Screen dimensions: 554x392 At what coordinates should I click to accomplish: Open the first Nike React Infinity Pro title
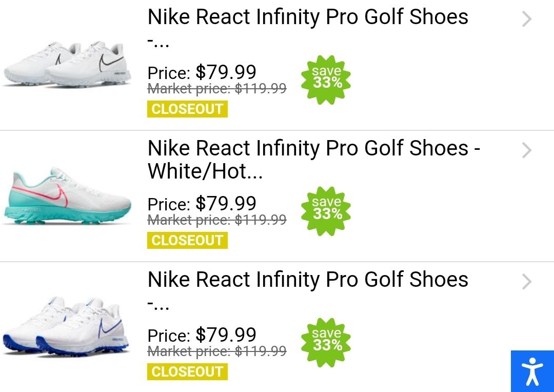coord(308,17)
